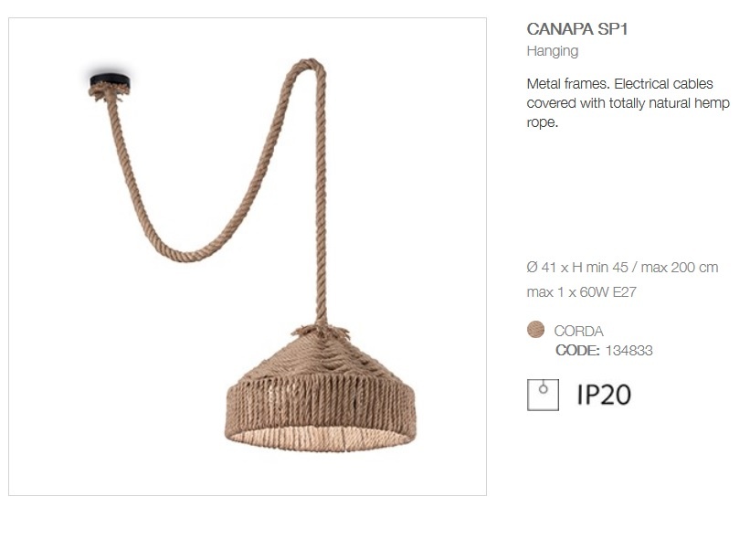Screen dimensions: 750x560
Task: Open the hanging lamp product image
Action: pos(248,257)
